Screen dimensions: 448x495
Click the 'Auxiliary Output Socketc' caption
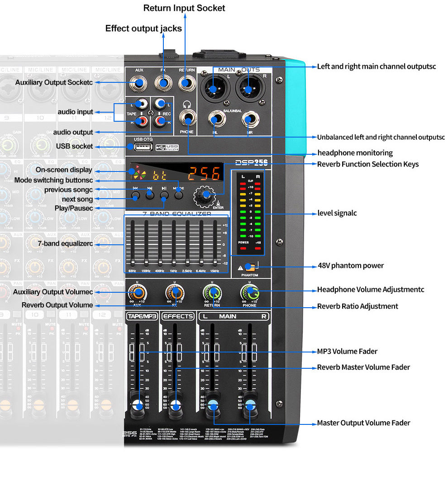click(54, 82)
